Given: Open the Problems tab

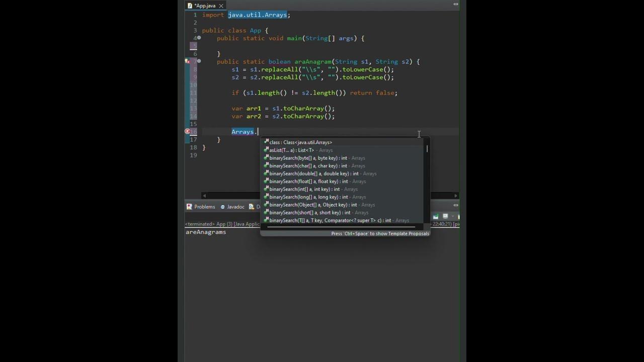Looking at the screenshot, I should (201, 207).
